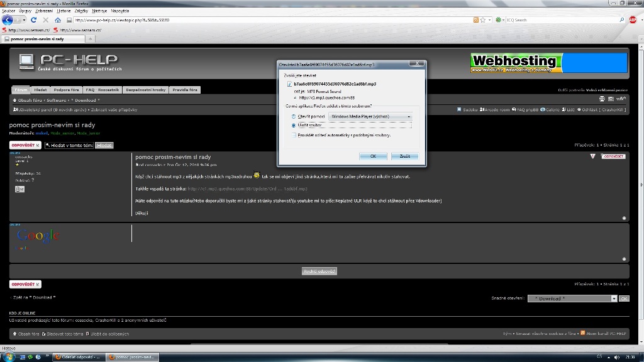Select the 'Otevřít pomocí' radio option
Viewport: 644px width, 362px height.
pyautogui.click(x=293, y=116)
